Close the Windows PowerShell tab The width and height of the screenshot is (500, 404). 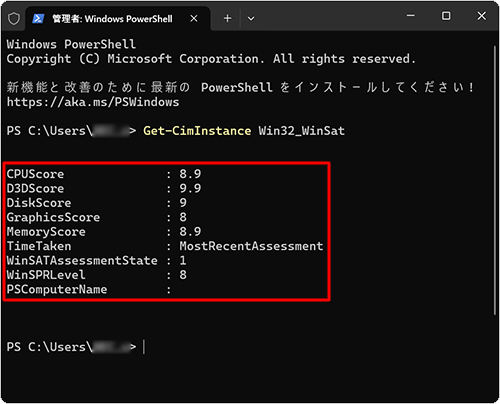point(194,18)
